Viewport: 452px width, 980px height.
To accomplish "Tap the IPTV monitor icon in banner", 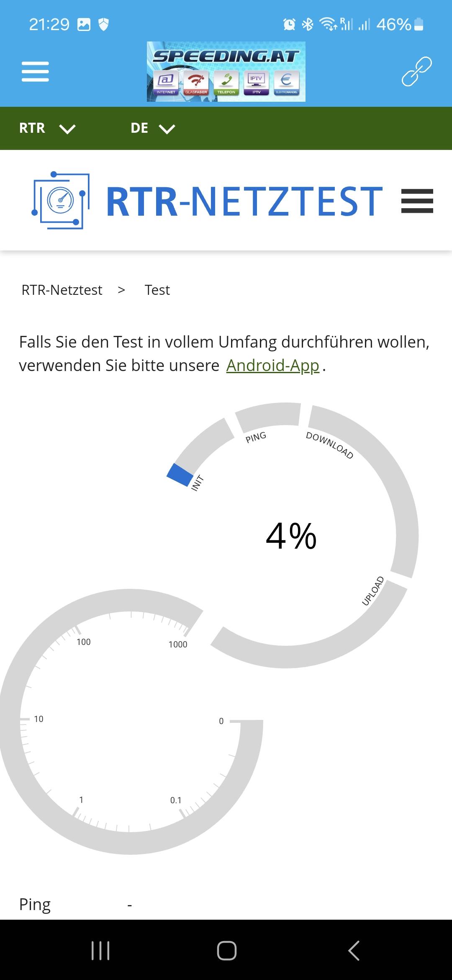I will pyautogui.click(x=256, y=82).
